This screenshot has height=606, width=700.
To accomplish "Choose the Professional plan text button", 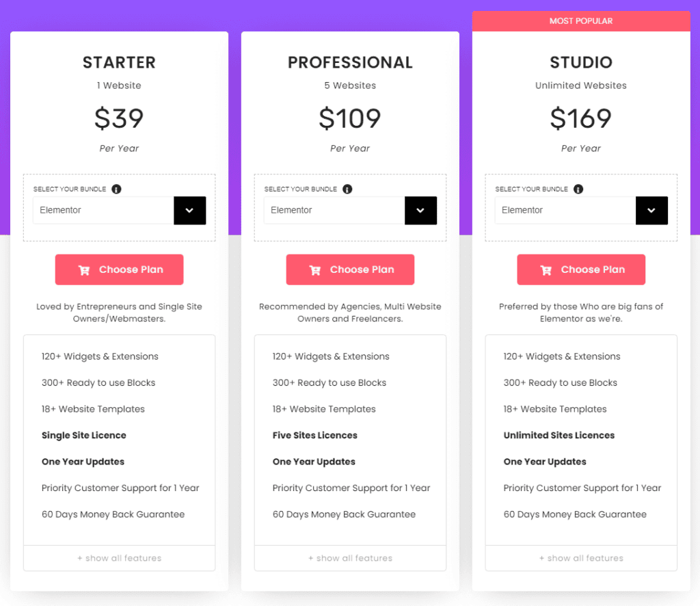I will pyautogui.click(x=362, y=269).
